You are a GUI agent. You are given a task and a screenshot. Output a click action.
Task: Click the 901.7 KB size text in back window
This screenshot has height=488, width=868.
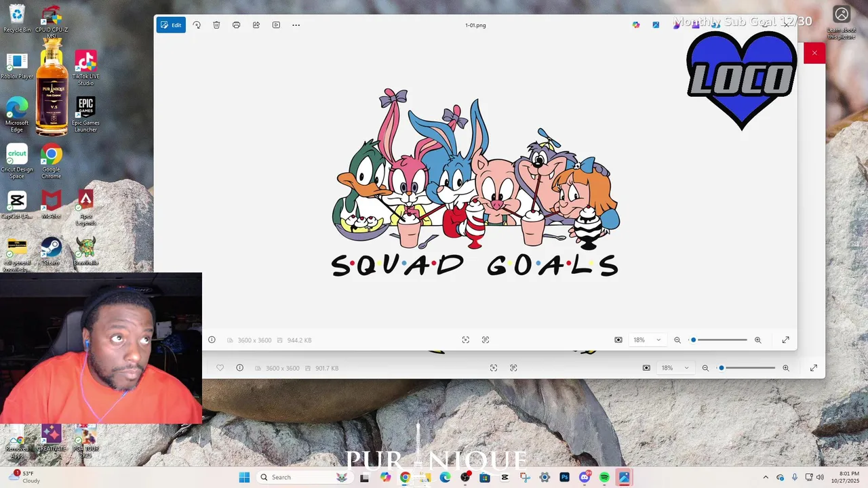coord(327,368)
